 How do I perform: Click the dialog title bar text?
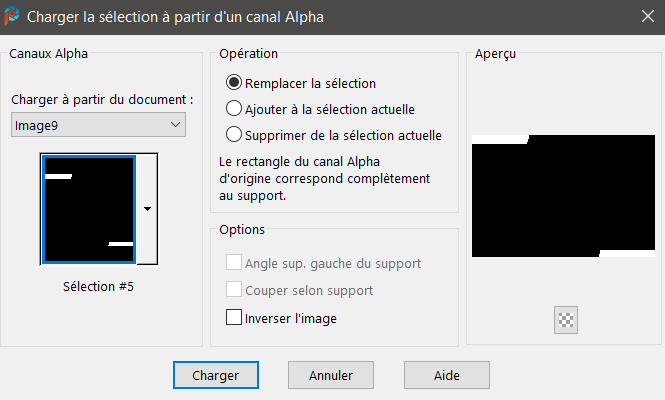coord(175,17)
